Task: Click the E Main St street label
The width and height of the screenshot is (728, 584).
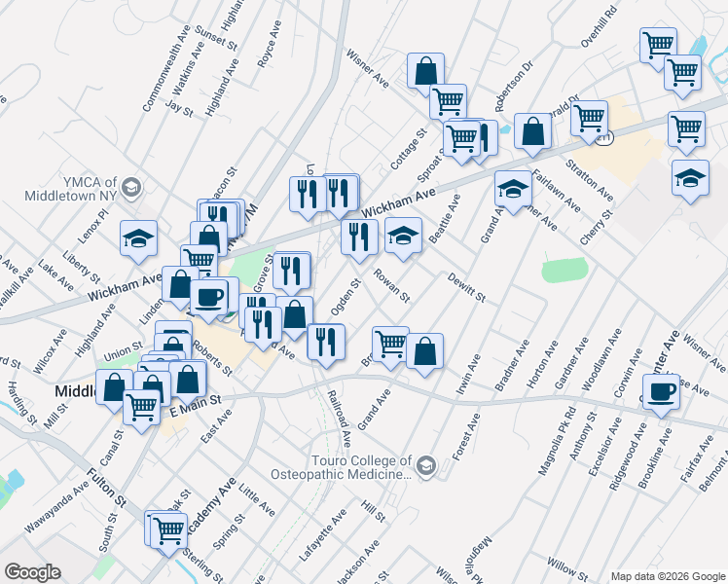Action: (x=196, y=406)
